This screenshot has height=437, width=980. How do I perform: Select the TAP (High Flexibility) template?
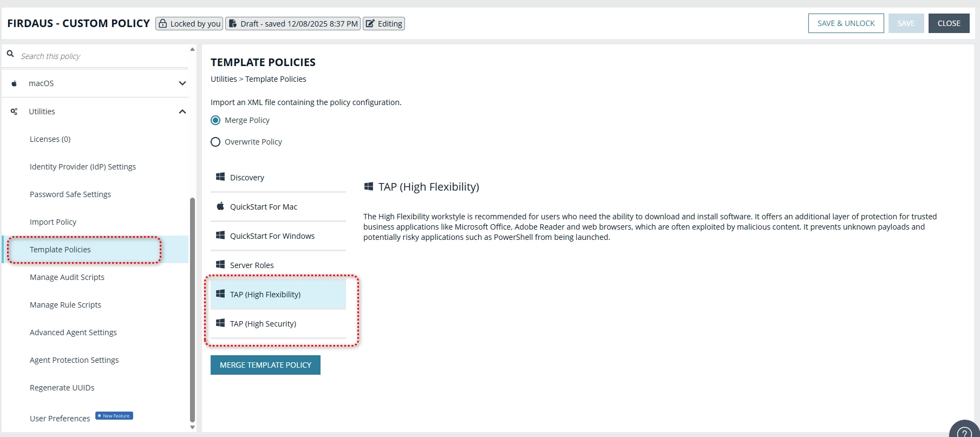(278, 295)
